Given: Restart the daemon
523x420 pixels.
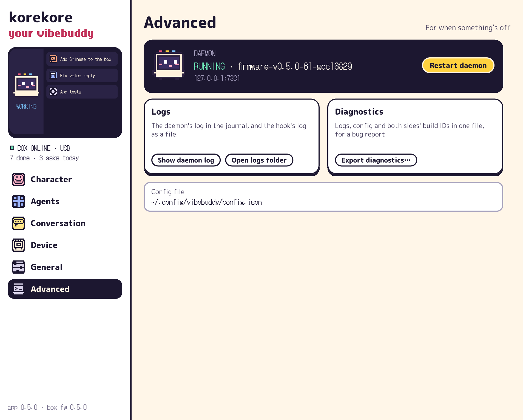Looking at the screenshot, I should 458,66.
